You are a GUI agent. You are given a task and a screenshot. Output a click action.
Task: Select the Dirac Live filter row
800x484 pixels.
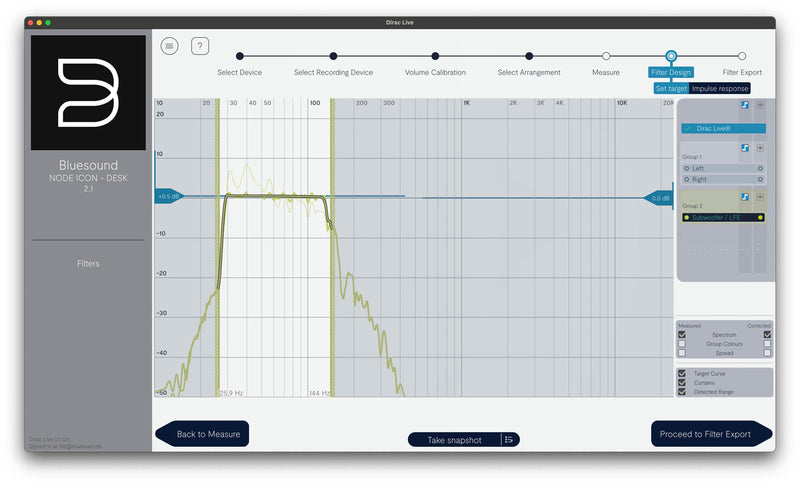pos(723,129)
